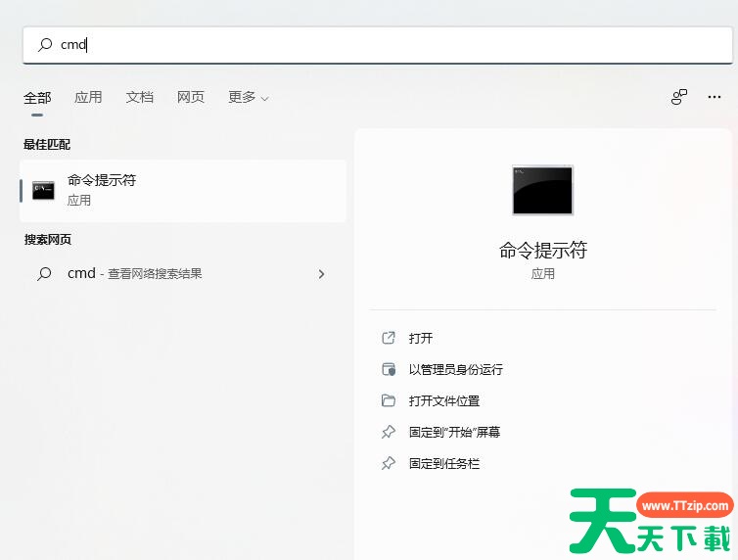738x560 pixels.
Task: Open cmd - 查看网络搜索结果 suggestion
Action: coord(183,274)
